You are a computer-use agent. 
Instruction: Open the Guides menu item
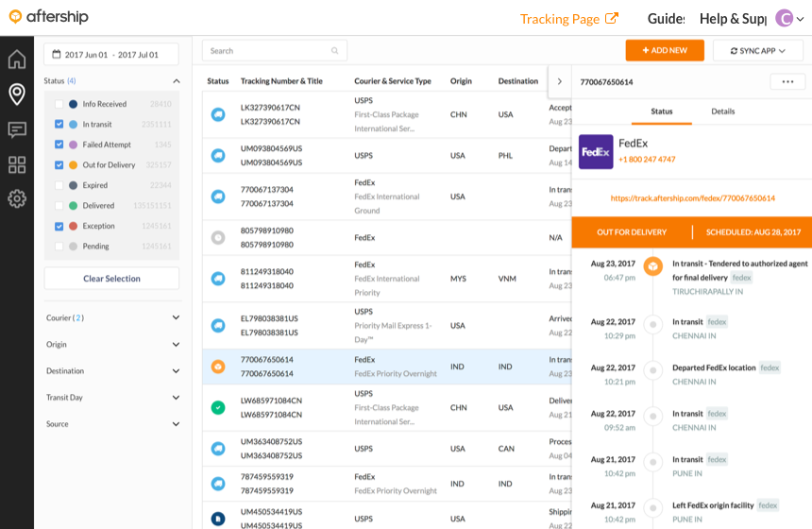tap(666, 19)
